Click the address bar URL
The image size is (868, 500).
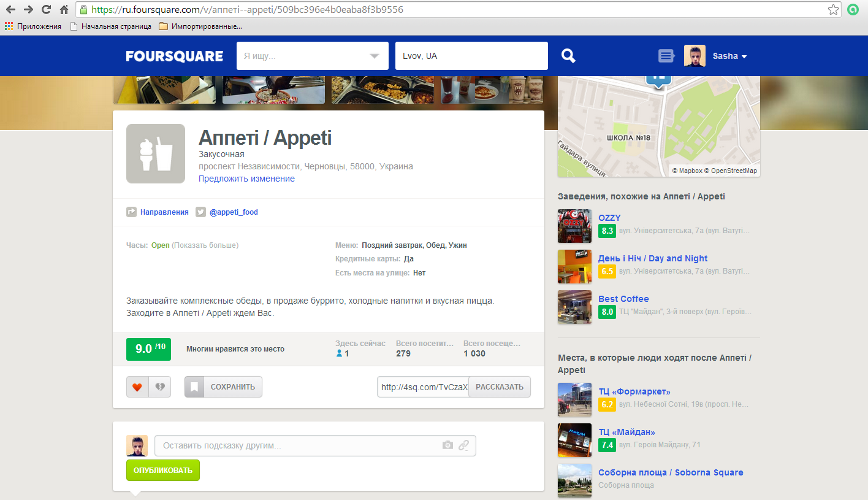pyautogui.click(x=247, y=10)
